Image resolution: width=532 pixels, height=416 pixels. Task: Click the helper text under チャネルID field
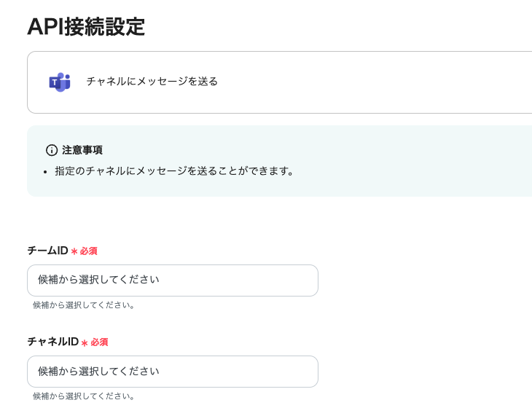pyautogui.click(x=84, y=396)
